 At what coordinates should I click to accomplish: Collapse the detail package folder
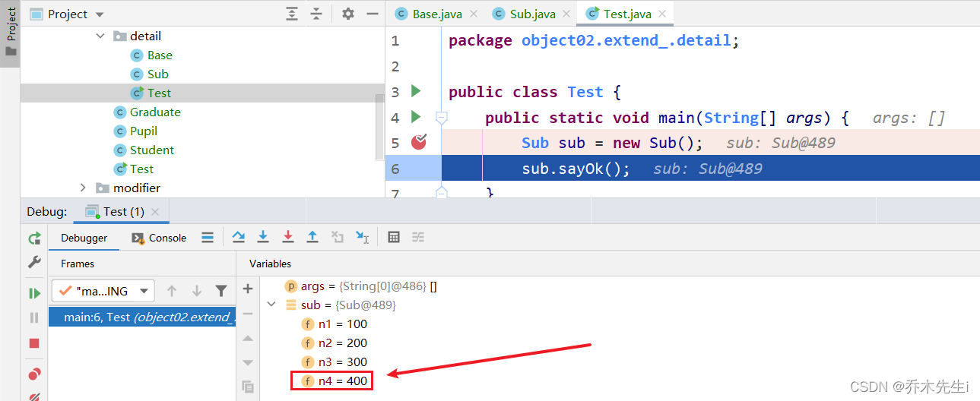point(101,36)
